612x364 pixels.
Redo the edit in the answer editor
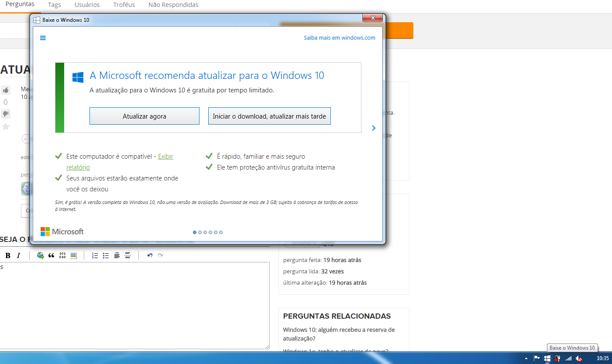[161, 255]
